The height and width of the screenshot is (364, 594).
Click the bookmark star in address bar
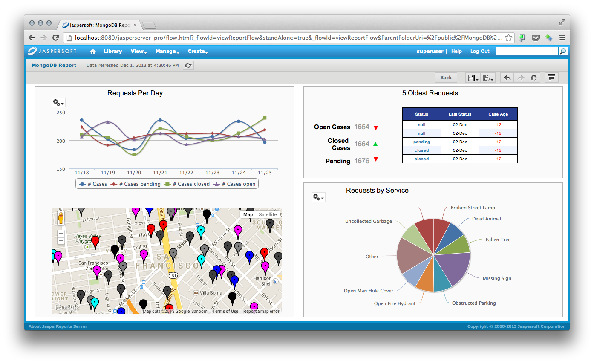(508, 38)
